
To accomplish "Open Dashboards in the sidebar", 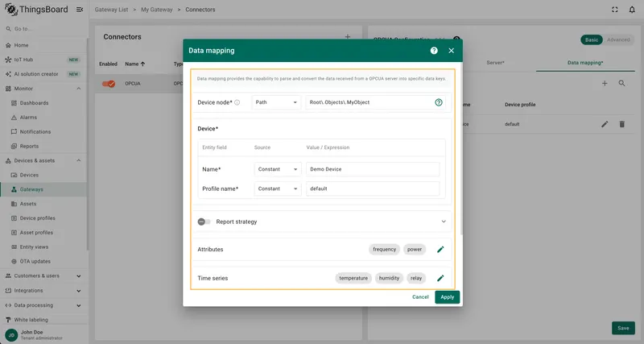I will click(x=43, y=103).
